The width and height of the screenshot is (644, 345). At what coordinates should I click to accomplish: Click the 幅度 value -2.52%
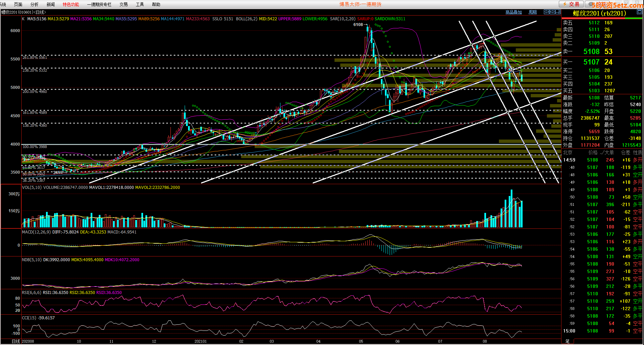tap(592, 111)
